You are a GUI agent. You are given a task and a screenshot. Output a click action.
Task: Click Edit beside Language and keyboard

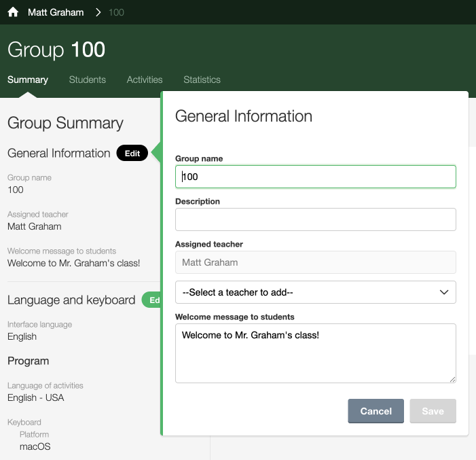tap(151, 300)
